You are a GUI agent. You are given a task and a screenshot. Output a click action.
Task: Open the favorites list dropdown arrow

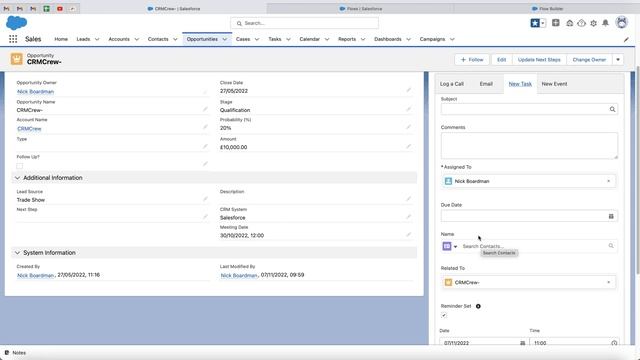(x=543, y=23)
